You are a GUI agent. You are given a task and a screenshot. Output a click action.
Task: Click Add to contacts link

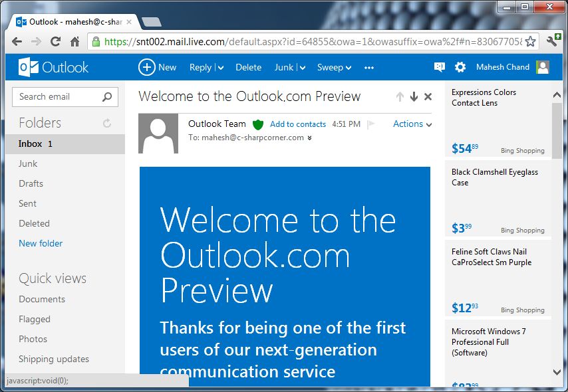point(298,124)
